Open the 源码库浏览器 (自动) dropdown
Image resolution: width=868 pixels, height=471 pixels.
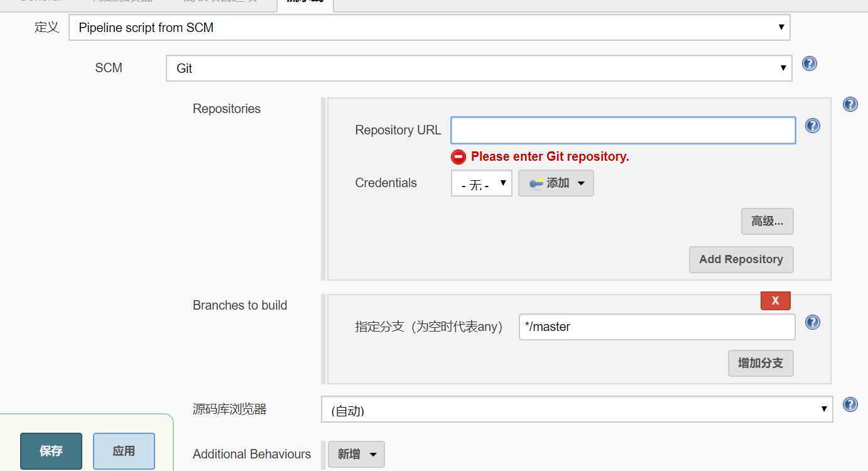[577, 409]
